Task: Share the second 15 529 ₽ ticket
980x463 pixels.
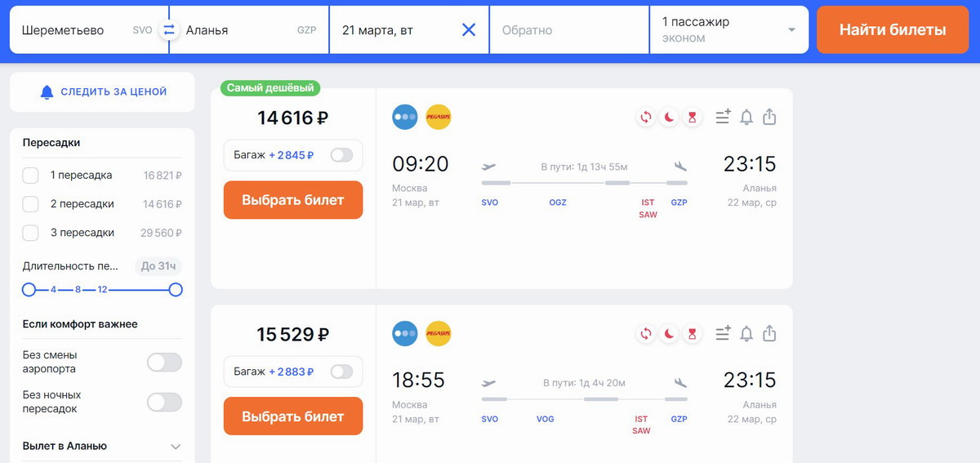Action: [x=769, y=334]
